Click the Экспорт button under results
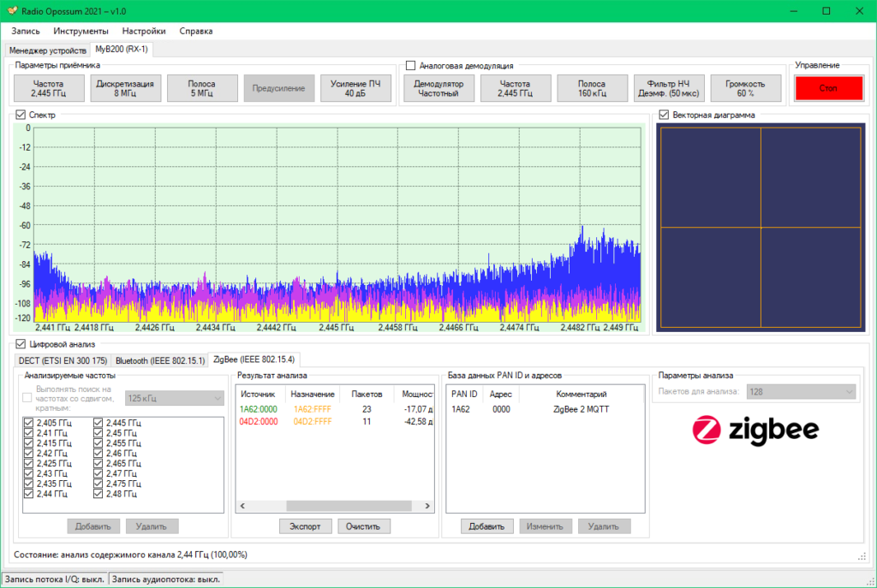The image size is (877, 588). [x=304, y=526]
